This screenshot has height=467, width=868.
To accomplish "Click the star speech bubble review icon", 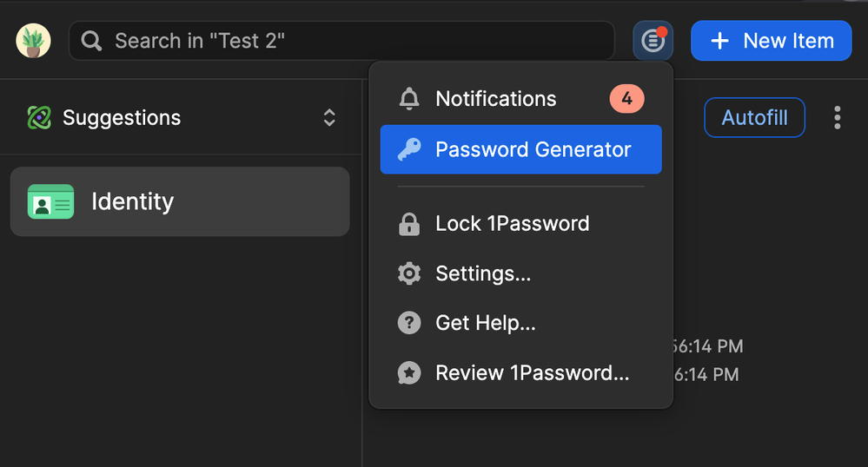I will [x=408, y=373].
